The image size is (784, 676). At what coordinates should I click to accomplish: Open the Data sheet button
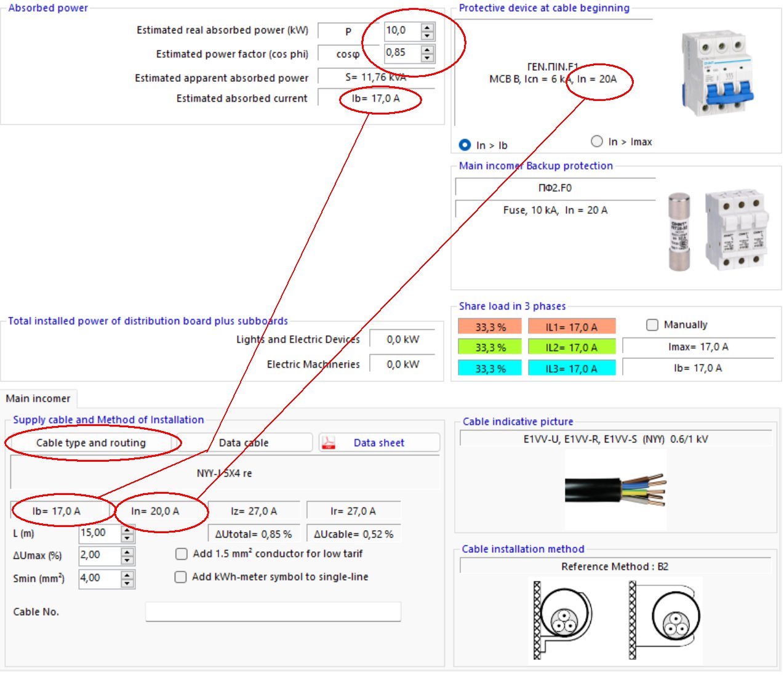(x=379, y=443)
